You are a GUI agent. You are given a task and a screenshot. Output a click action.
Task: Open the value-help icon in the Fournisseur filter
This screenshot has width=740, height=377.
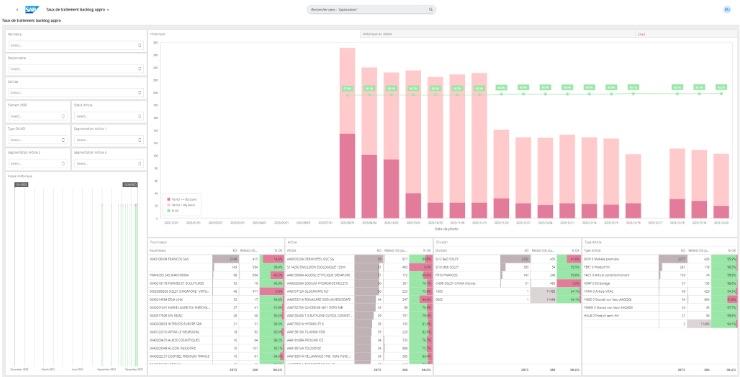[x=140, y=45]
